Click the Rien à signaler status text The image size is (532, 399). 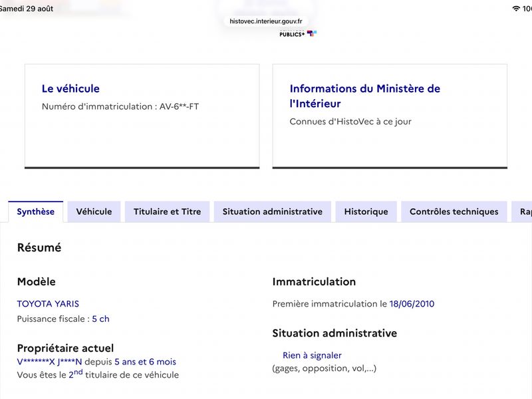tap(312, 355)
